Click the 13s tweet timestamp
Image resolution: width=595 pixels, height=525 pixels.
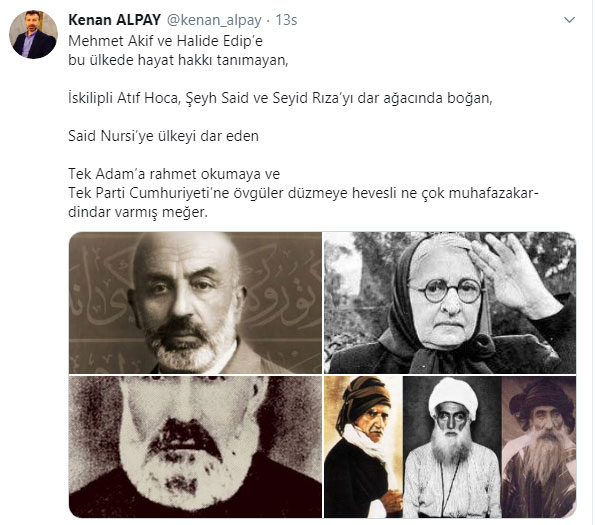pyautogui.click(x=286, y=20)
